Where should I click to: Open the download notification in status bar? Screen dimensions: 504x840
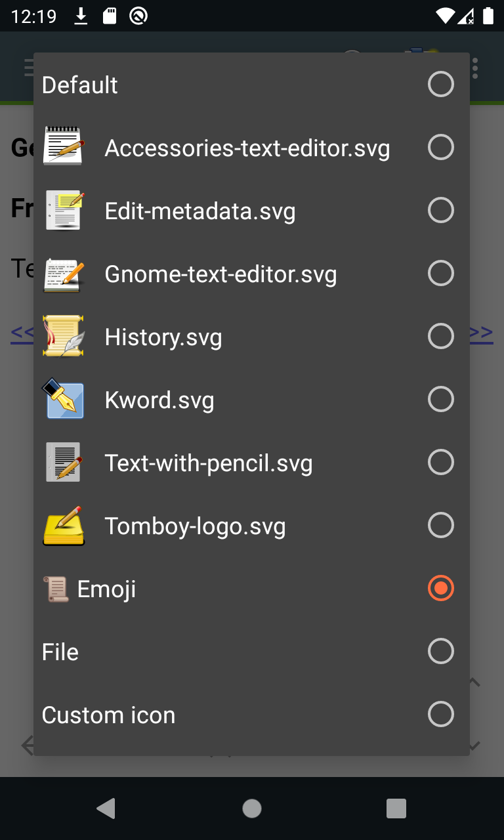click(81, 16)
